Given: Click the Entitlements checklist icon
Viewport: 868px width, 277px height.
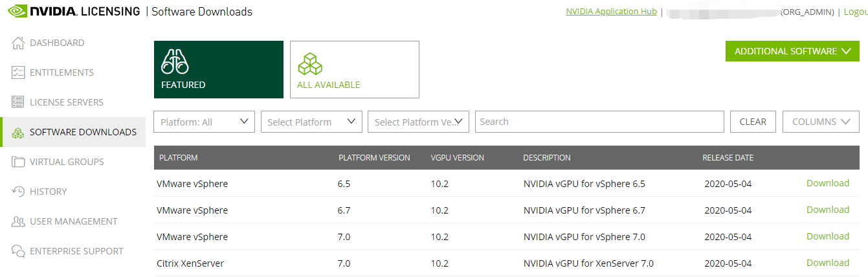Looking at the screenshot, I should pyautogui.click(x=18, y=72).
